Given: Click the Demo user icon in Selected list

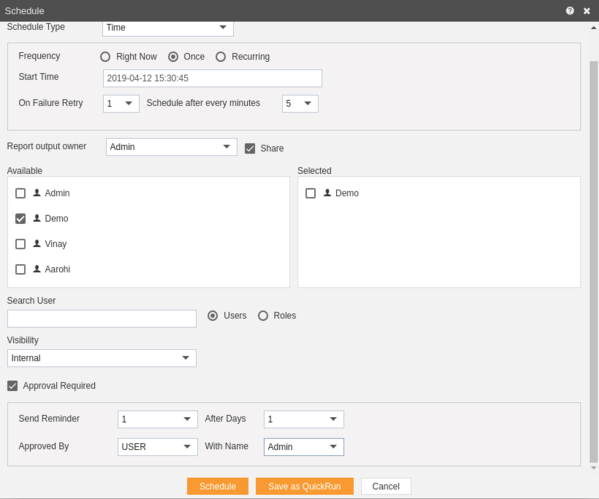Looking at the screenshot, I should pyautogui.click(x=327, y=193).
